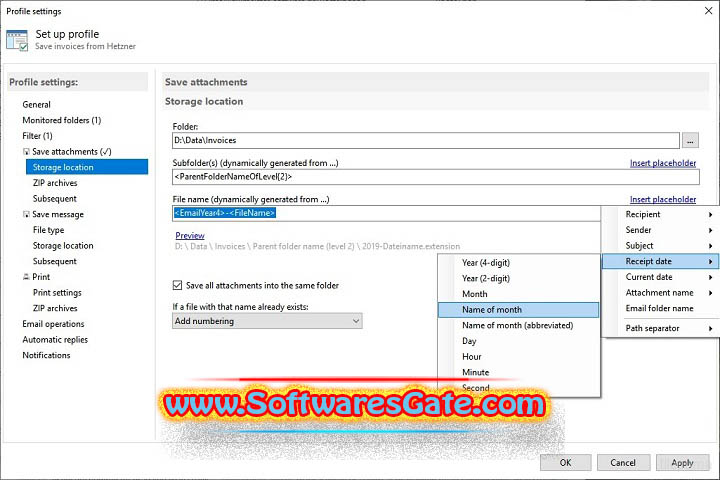Screen dimensions: 720x480
Task: Click the Apply button
Action: click(x=682, y=463)
